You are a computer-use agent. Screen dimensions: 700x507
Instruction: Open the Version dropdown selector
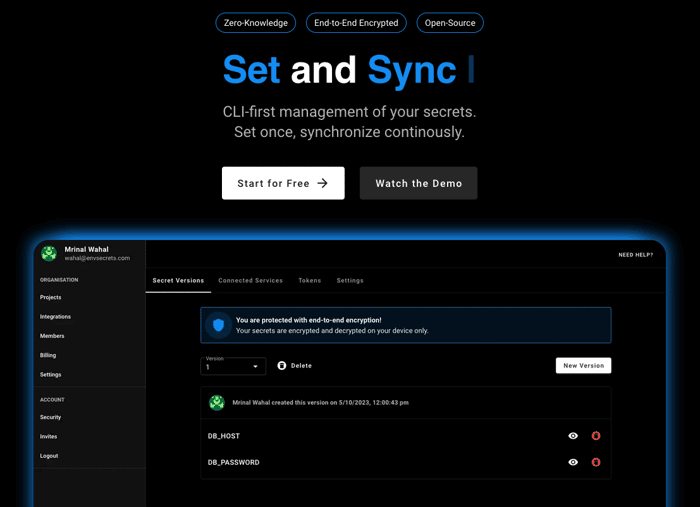pos(233,366)
